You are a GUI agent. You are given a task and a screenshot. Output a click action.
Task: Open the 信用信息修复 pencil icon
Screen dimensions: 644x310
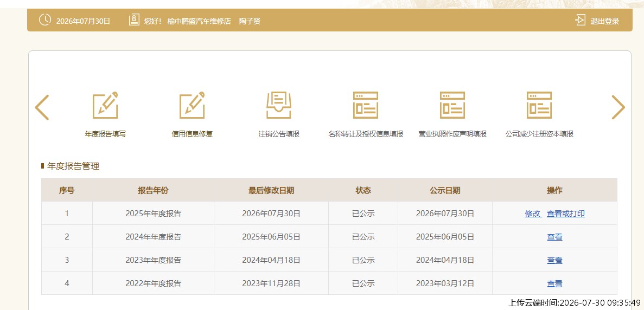coord(192,105)
